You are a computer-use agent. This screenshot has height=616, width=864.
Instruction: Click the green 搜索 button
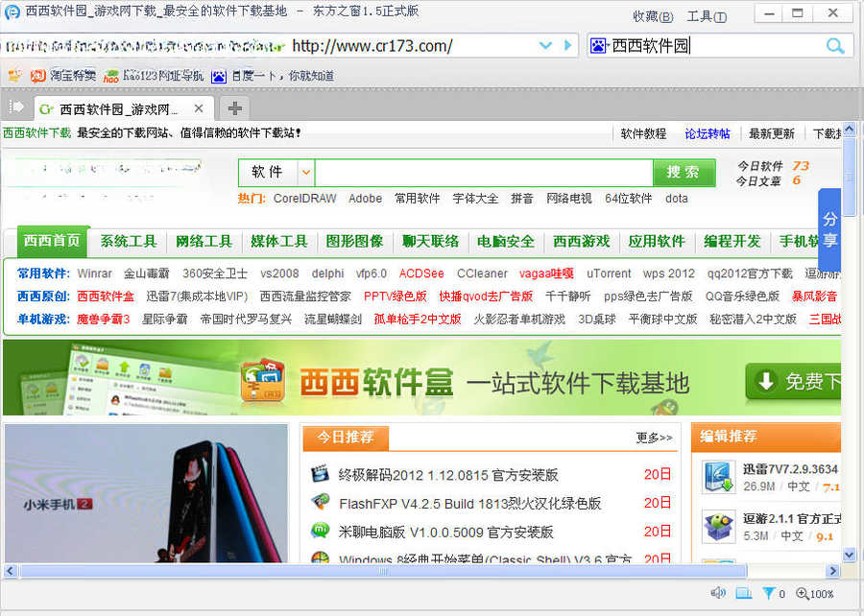point(684,173)
